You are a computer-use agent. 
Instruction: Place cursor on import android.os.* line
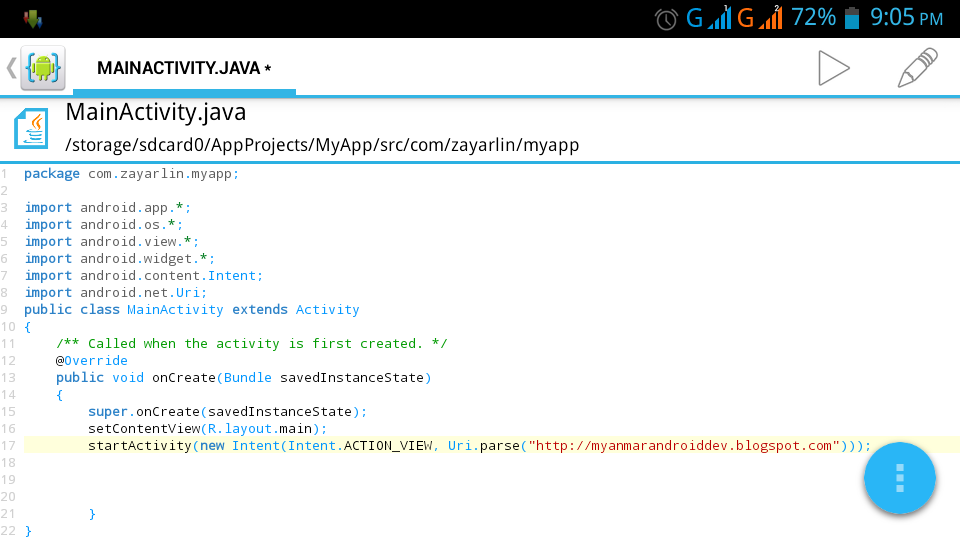[x=103, y=225]
